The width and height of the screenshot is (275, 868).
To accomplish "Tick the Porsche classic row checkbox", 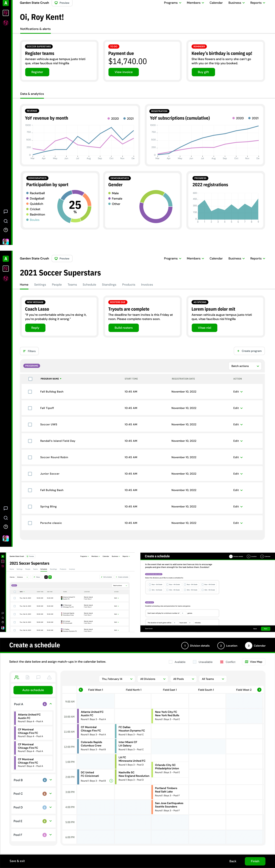I will [x=30, y=523].
